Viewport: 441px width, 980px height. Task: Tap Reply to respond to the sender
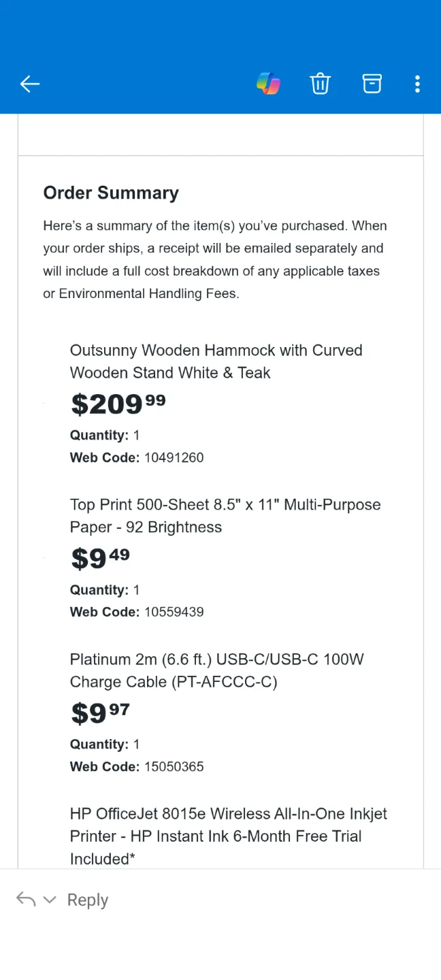pos(87,899)
